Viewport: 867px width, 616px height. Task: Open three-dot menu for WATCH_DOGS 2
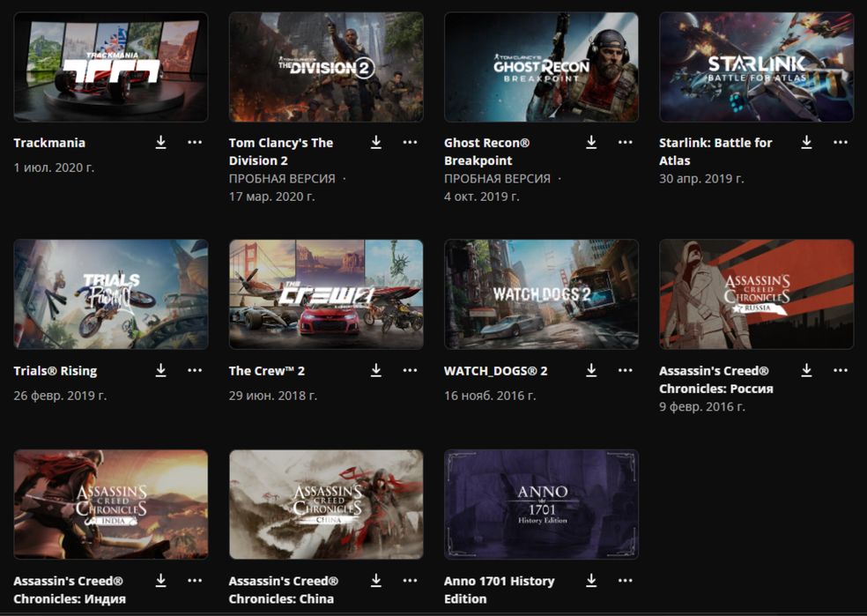pyautogui.click(x=626, y=370)
